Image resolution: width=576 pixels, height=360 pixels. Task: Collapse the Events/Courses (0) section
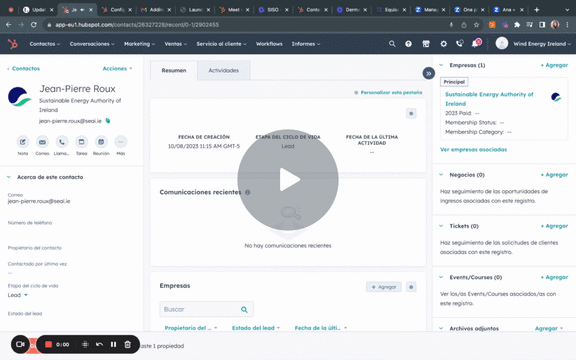(x=441, y=277)
